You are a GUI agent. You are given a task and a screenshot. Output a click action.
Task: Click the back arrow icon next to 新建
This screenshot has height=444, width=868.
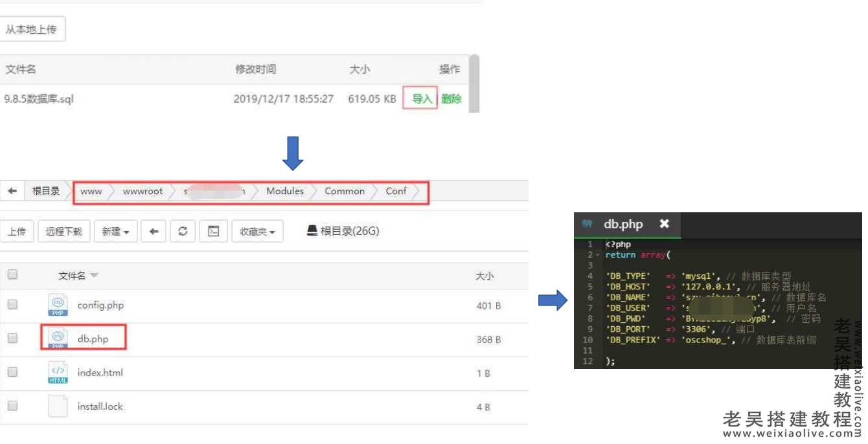153,231
